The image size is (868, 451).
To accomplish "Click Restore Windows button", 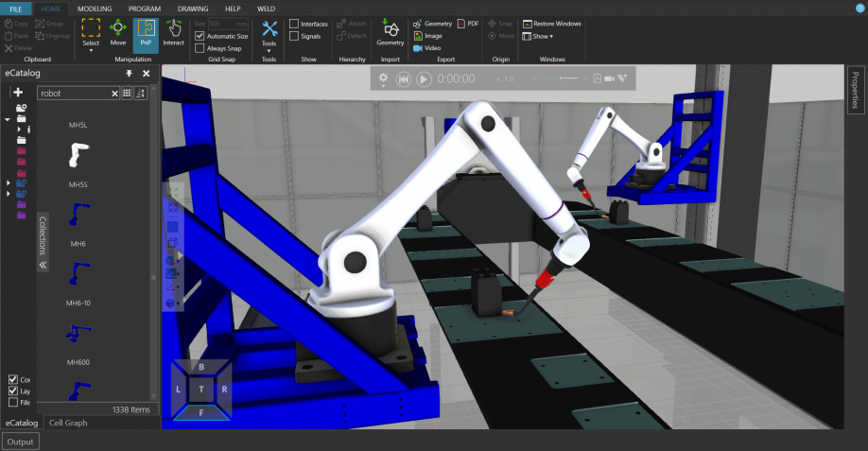I will 551,24.
